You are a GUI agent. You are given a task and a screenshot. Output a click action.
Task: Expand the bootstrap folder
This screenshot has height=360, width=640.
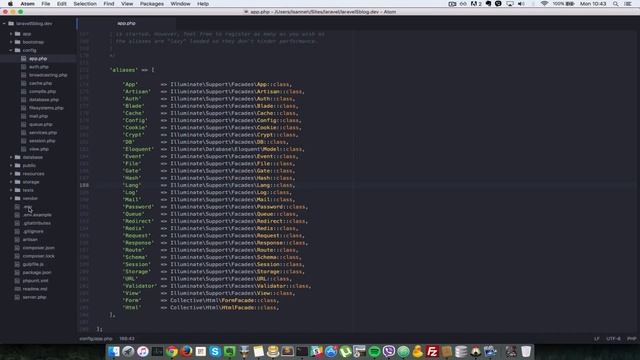pos(11,42)
